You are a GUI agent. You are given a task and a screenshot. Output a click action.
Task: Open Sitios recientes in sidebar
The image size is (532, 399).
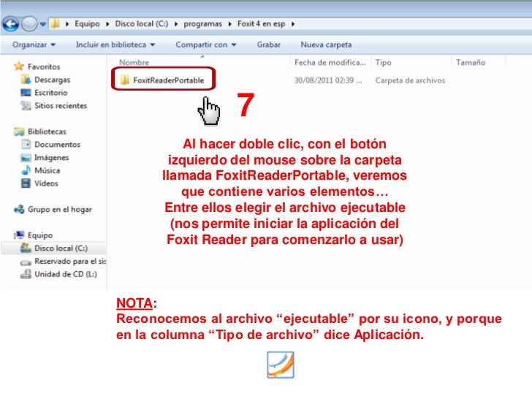point(61,105)
